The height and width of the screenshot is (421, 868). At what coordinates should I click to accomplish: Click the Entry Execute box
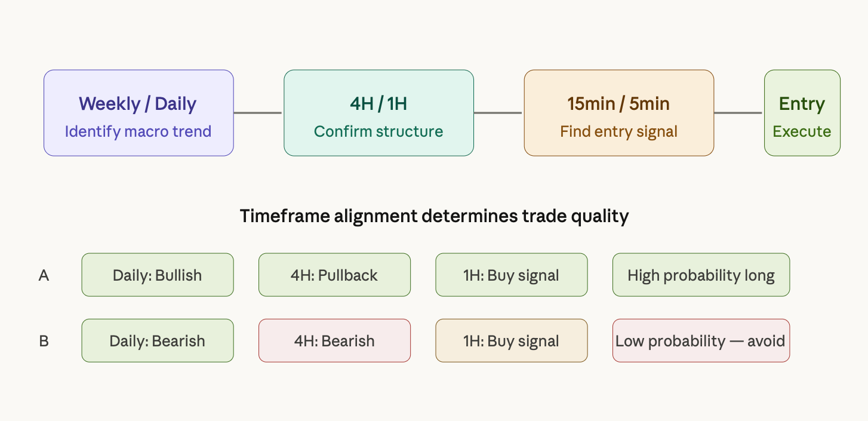tap(802, 113)
